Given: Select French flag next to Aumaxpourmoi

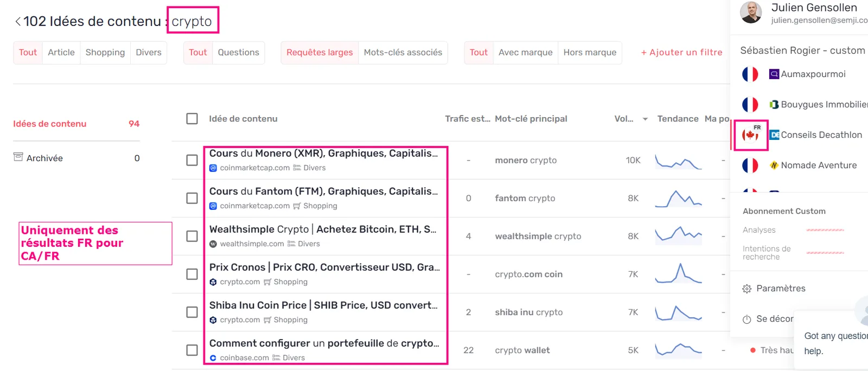Looking at the screenshot, I should (750, 74).
